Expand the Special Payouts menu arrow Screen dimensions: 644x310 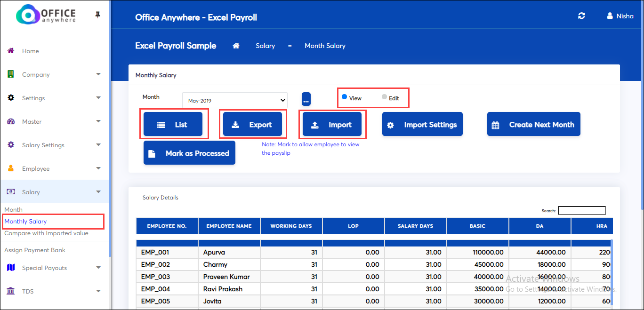[98, 268]
